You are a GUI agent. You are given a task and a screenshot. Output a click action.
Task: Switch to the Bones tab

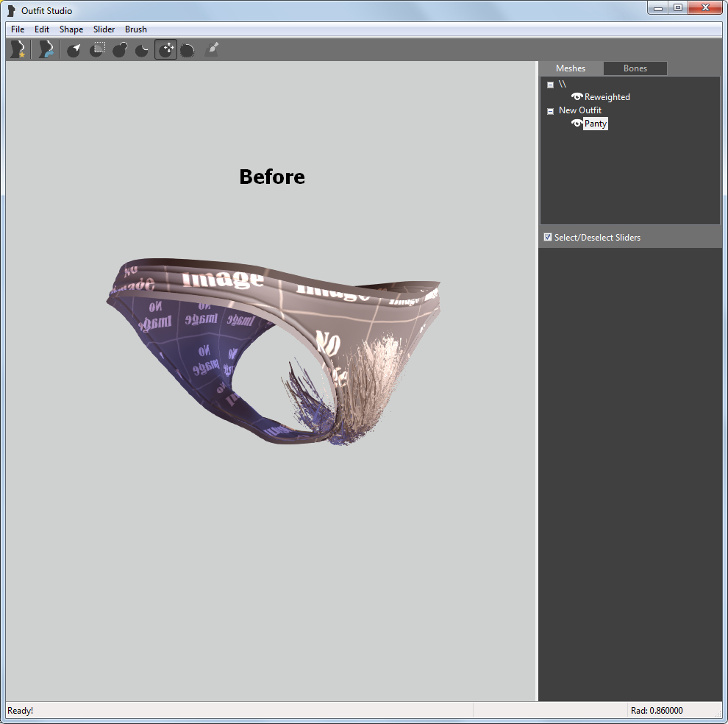(x=635, y=68)
